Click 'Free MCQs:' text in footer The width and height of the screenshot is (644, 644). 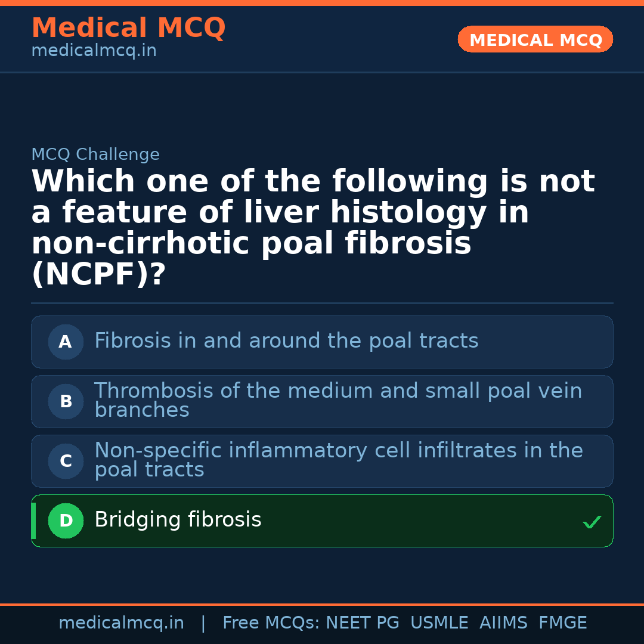coord(271,623)
